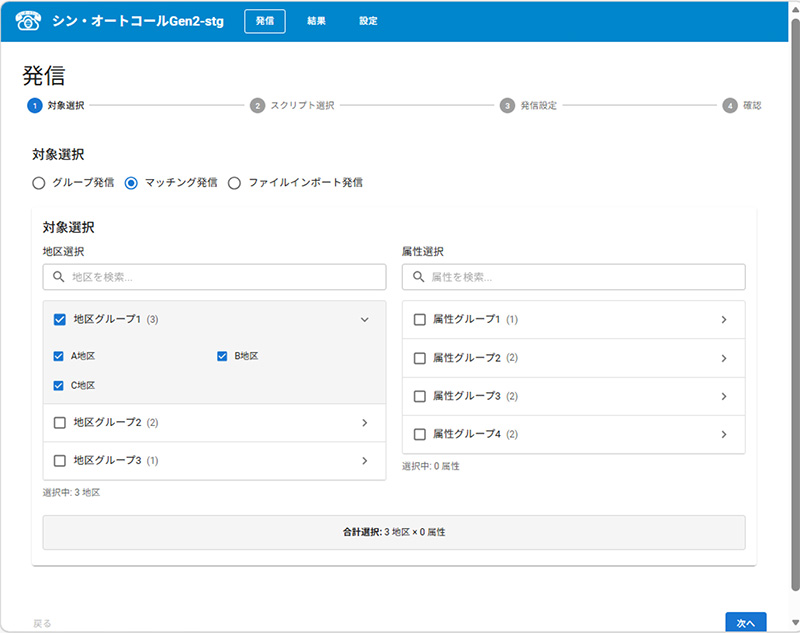This screenshot has width=800, height=633.
Task: Click the 発信設定 step label
Action: click(x=538, y=106)
